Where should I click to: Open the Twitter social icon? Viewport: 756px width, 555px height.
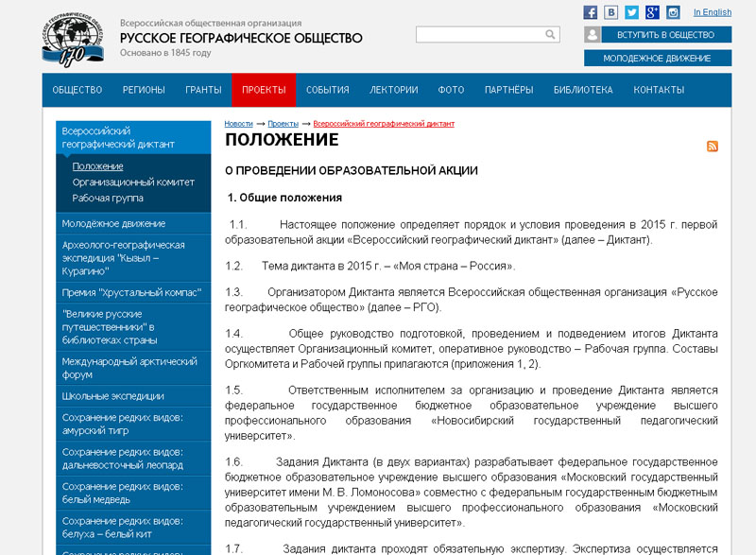tap(631, 12)
